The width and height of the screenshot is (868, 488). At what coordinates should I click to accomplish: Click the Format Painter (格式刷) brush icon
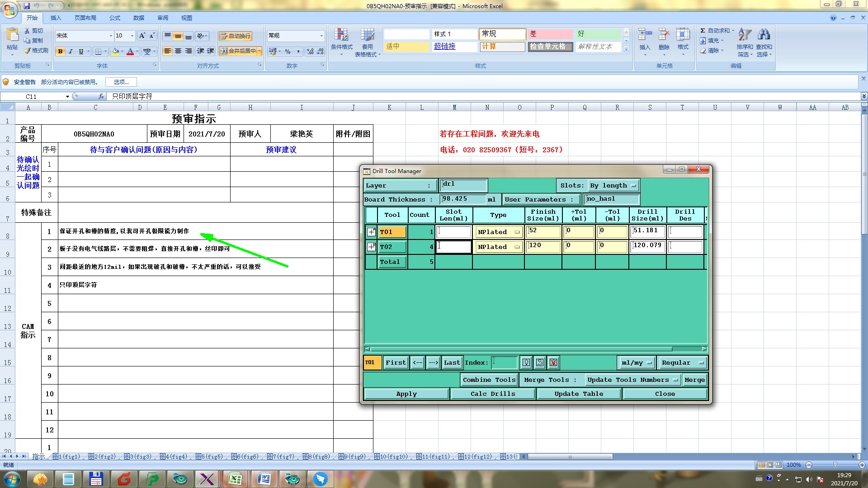click(28, 51)
